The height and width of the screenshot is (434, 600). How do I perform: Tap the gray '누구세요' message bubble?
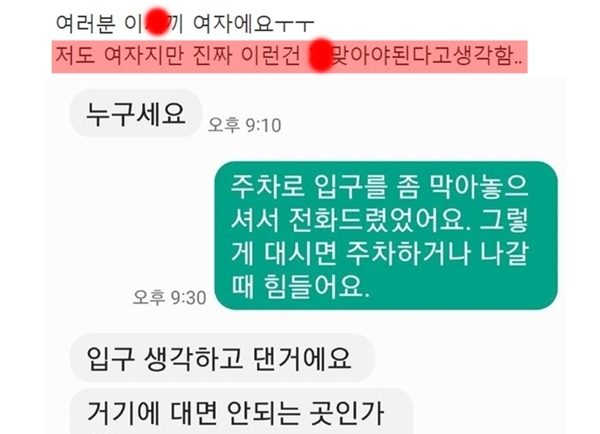click(x=136, y=114)
